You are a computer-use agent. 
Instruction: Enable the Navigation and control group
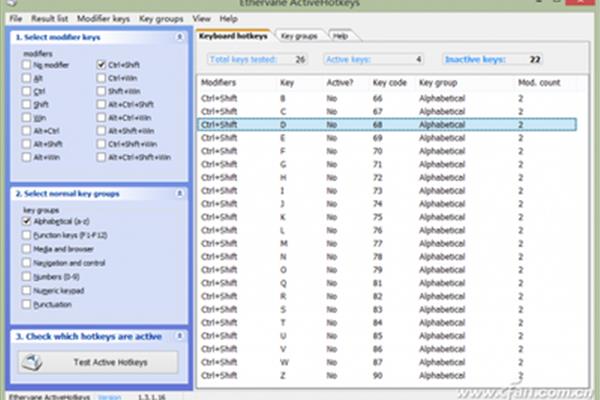coord(26,263)
